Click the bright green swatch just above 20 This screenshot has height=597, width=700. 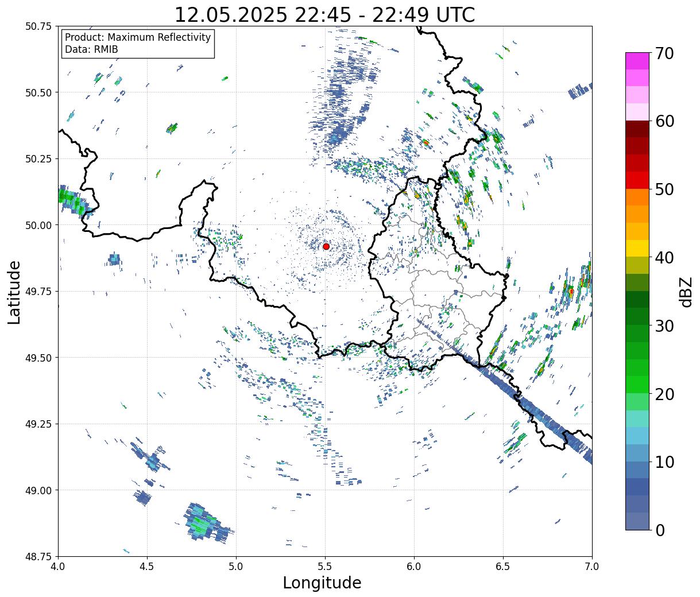(637, 385)
